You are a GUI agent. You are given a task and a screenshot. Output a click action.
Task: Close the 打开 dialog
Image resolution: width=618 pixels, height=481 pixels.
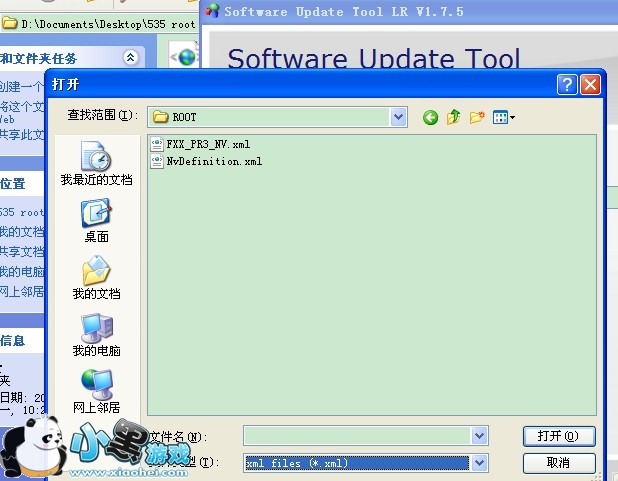pyautogui.click(x=590, y=84)
